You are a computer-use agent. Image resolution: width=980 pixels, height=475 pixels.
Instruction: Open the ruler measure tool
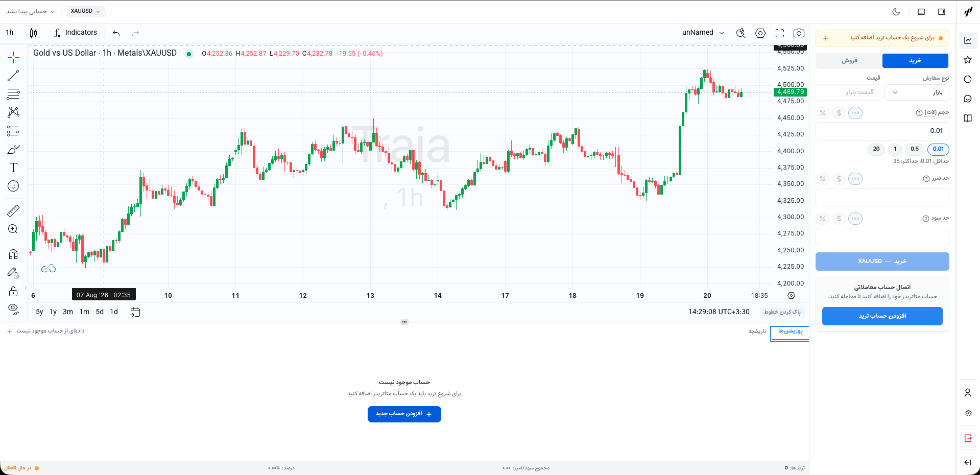(x=13, y=210)
